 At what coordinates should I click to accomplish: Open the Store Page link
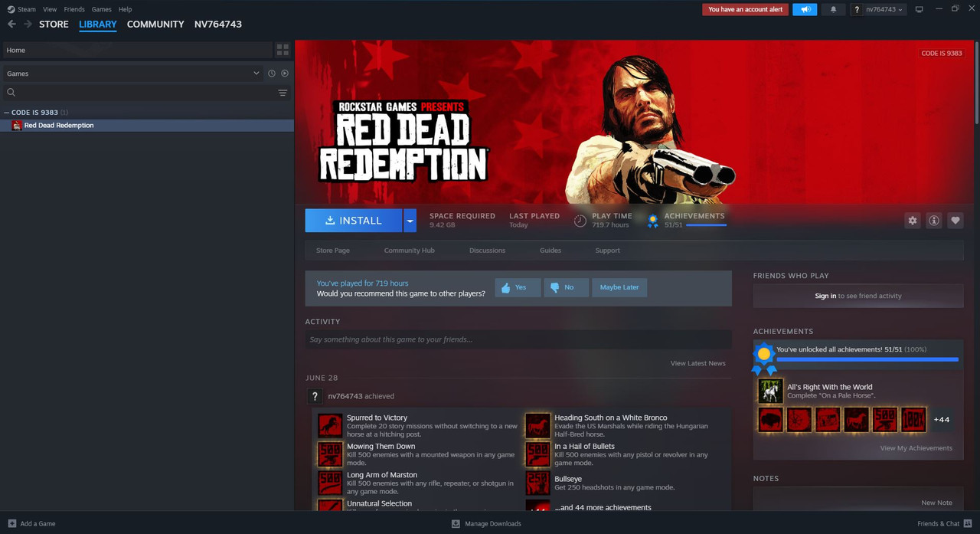333,251
